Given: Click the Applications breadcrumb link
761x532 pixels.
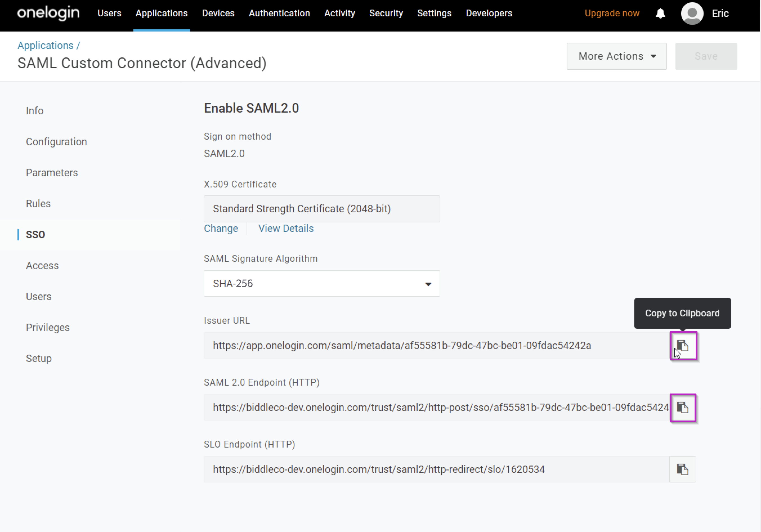Looking at the screenshot, I should point(45,45).
